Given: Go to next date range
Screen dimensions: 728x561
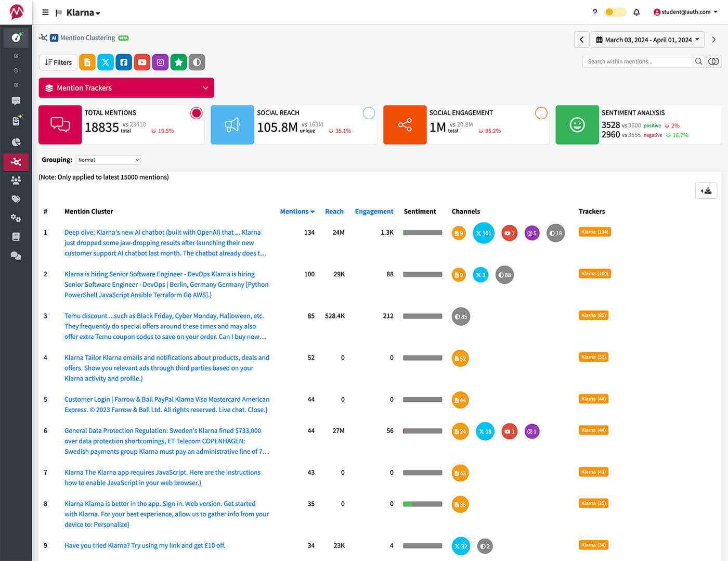Looking at the screenshot, I should pyautogui.click(x=713, y=40).
